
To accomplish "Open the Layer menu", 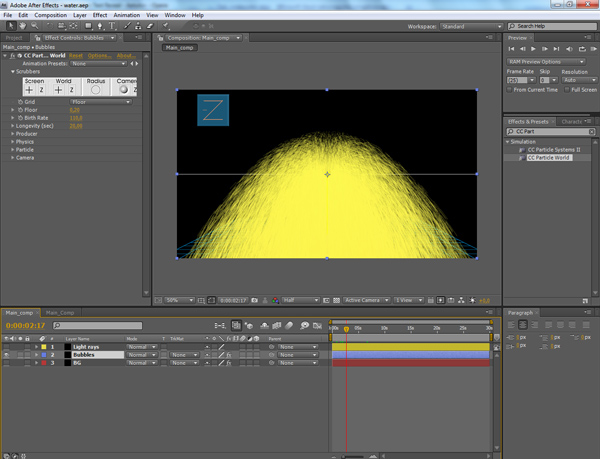I will pos(80,15).
